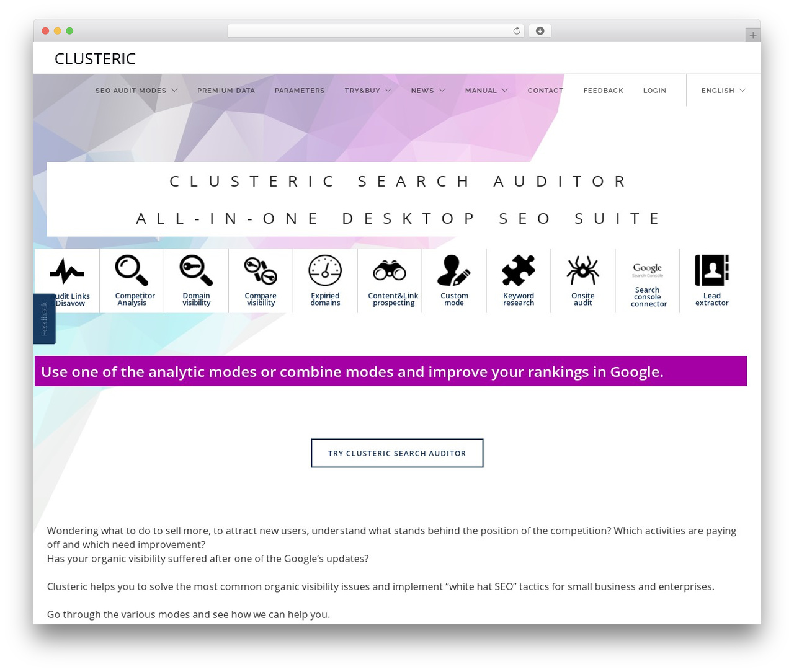This screenshot has width=794, height=672.
Task: Click the CLUSTERIC logo link
Action: [95, 59]
